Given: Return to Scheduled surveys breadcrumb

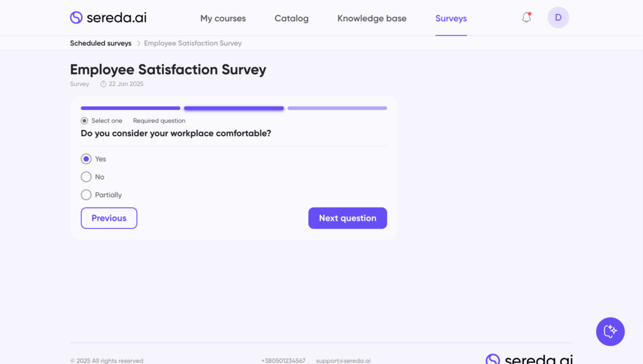Looking at the screenshot, I should pyautogui.click(x=100, y=43).
